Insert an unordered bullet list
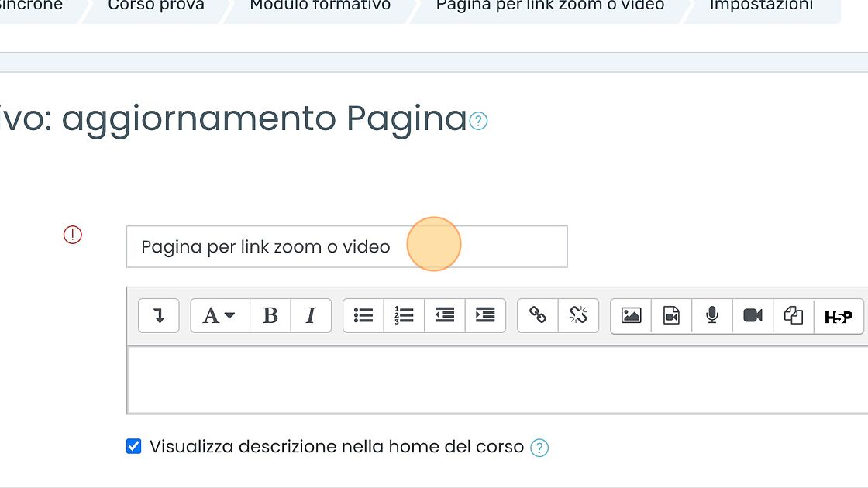The height and width of the screenshot is (488, 868). tap(363, 315)
